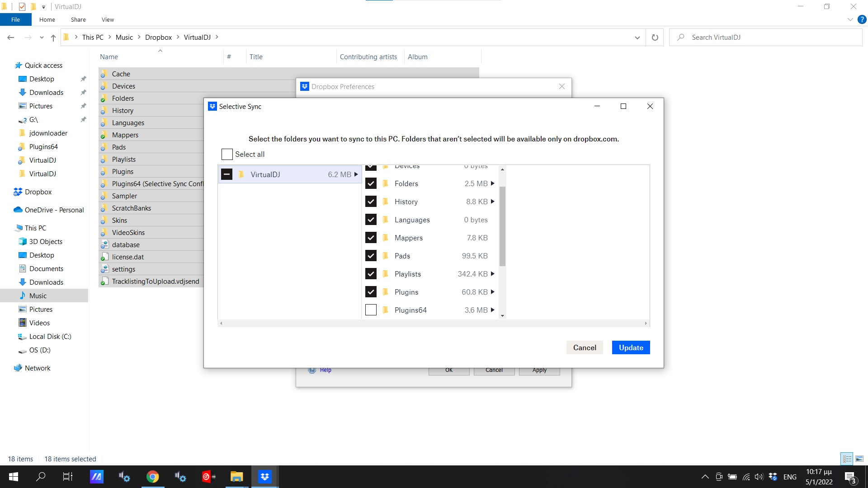Open the Home ribbon tab

click(x=47, y=20)
